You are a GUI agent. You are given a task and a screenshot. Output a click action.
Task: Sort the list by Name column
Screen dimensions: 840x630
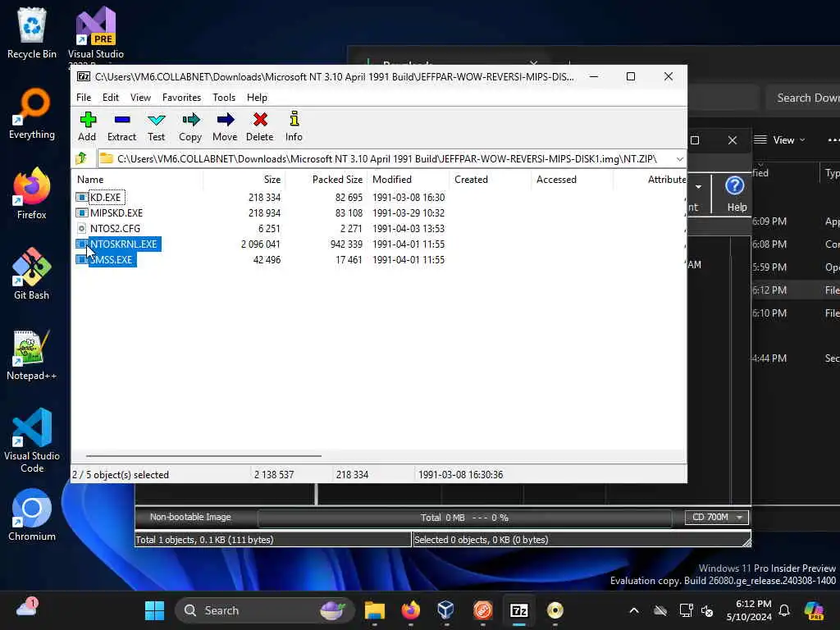[138, 180]
